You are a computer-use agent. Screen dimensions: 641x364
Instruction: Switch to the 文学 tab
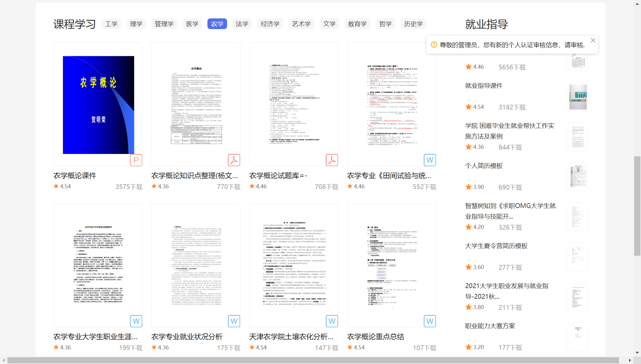click(x=329, y=24)
